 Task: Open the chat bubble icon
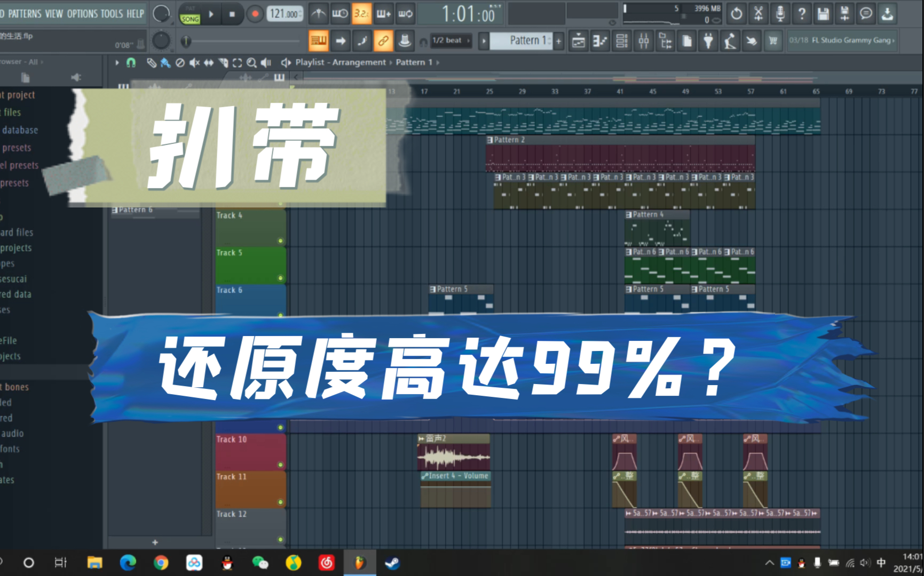pos(866,14)
